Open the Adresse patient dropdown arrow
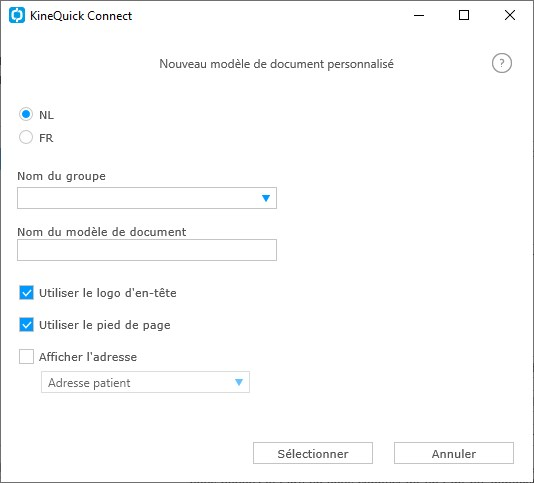Screen dimensions: 534x483 [239, 383]
